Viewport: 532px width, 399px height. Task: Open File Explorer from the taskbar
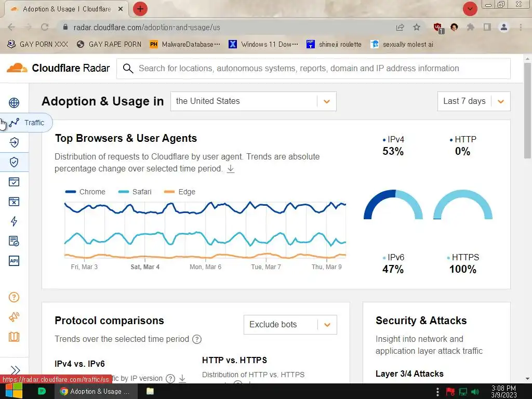tap(150, 391)
